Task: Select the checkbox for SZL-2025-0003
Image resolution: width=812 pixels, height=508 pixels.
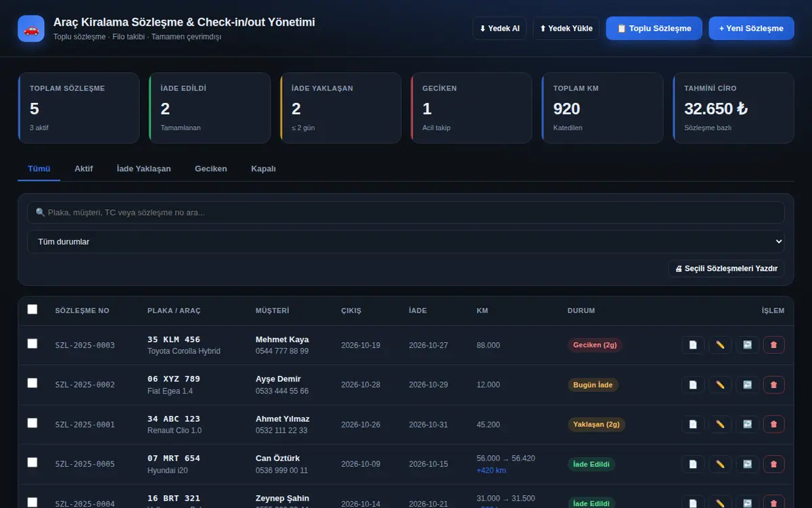Action: coord(32,343)
